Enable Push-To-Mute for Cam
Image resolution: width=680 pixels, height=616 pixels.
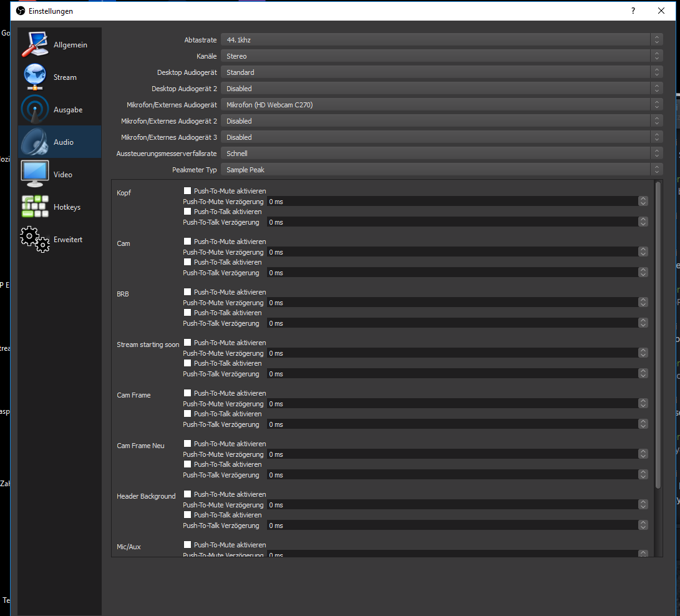pyautogui.click(x=187, y=241)
